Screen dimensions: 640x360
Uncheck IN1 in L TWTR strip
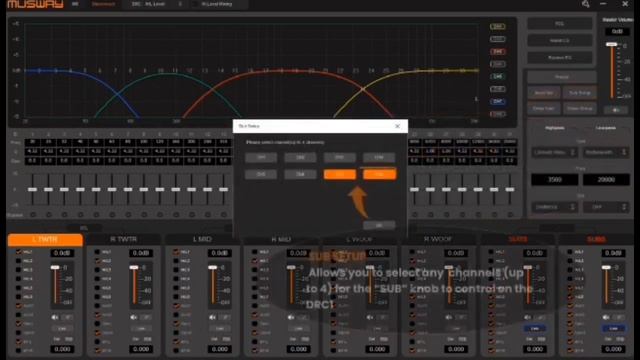pyautogui.click(x=18, y=252)
